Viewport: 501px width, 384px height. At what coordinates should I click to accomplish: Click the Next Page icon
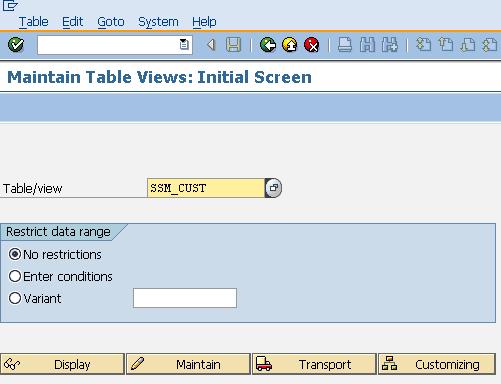tap(468, 45)
